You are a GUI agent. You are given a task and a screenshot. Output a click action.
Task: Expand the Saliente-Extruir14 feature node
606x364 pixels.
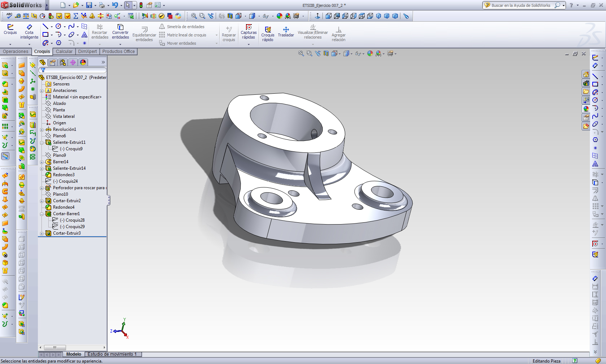click(42, 169)
